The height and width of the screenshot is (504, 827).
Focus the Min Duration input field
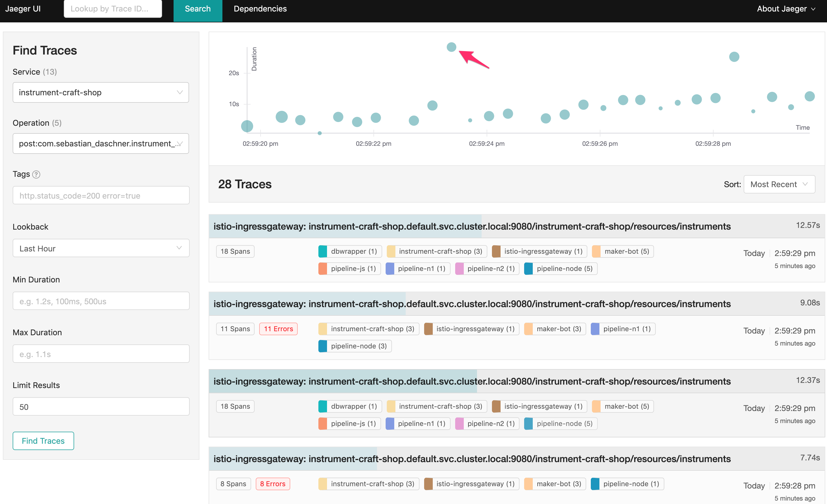tap(101, 301)
